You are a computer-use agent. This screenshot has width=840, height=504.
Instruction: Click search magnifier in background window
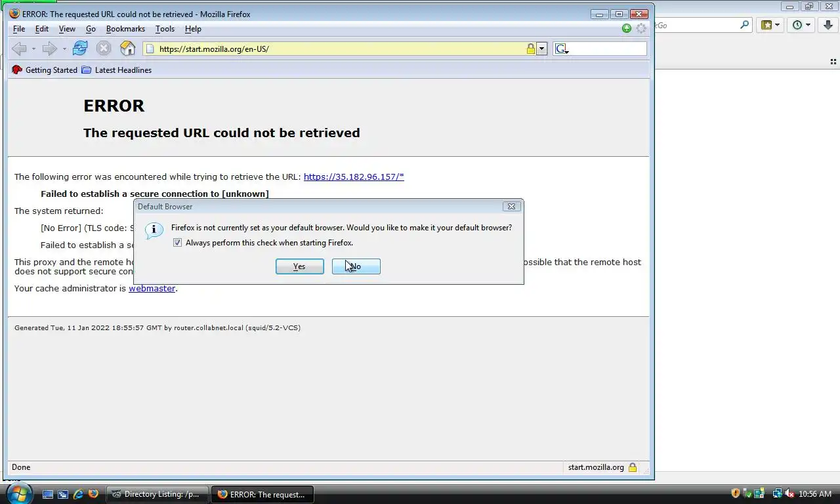pos(744,25)
